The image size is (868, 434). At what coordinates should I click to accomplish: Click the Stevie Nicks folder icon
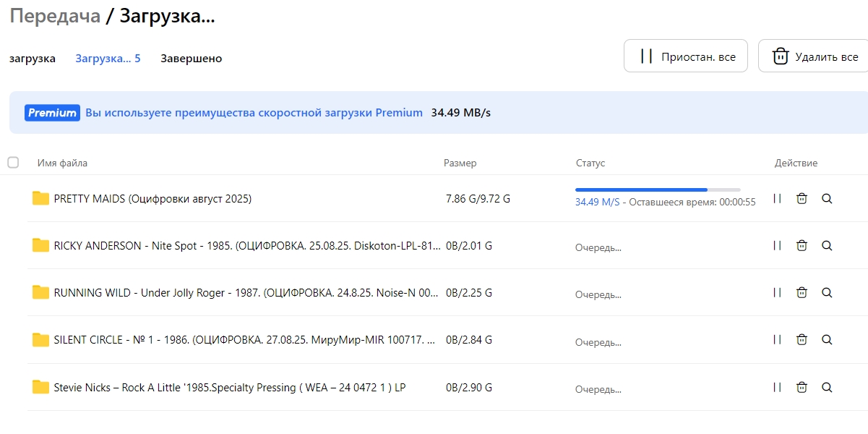click(40, 387)
